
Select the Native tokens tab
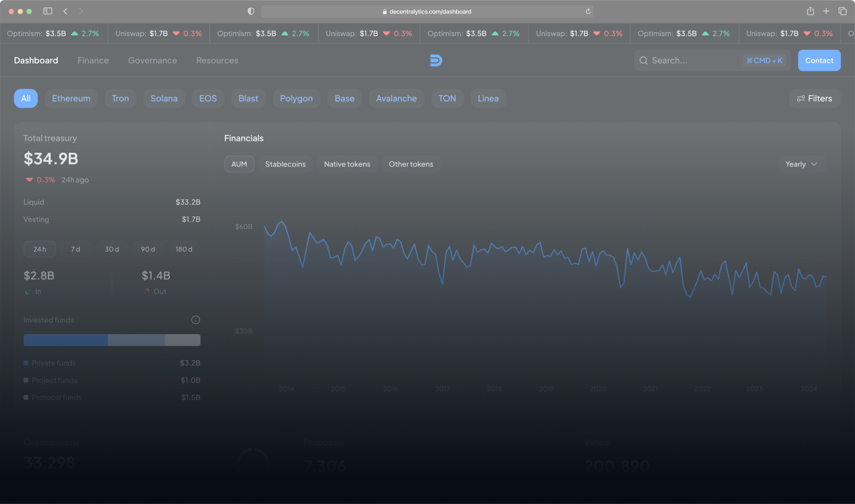[x=347, y=164]
